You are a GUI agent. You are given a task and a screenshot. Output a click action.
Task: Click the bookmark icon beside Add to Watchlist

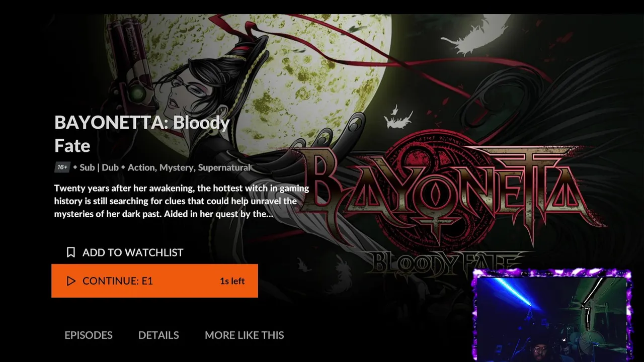tap(71, 252)
